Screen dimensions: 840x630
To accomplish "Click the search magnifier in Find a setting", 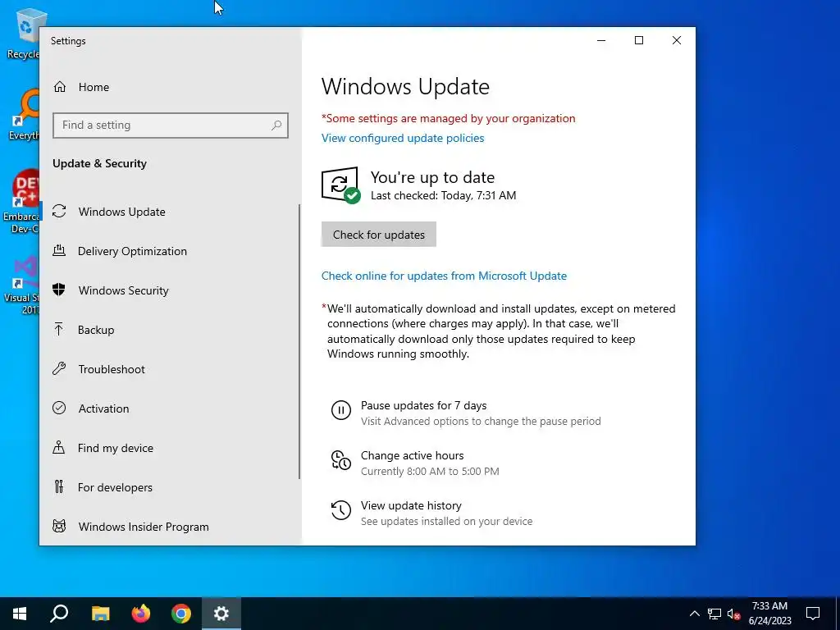I will (276, 126).
